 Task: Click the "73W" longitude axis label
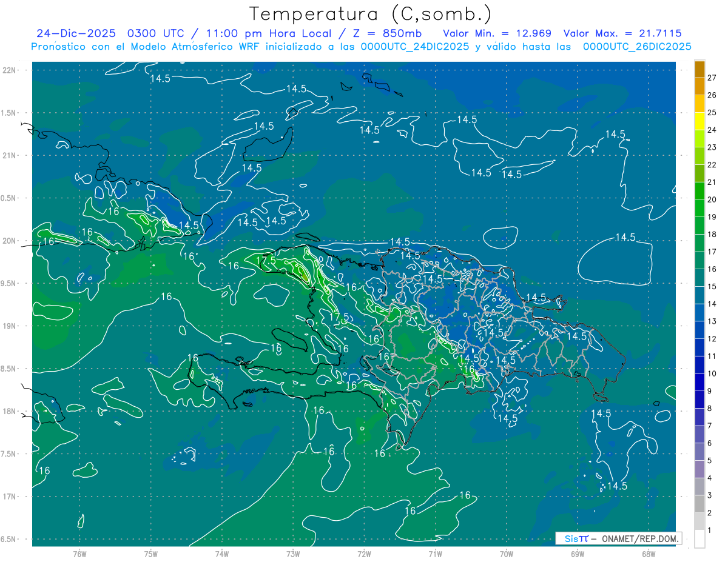click(293, 554)
